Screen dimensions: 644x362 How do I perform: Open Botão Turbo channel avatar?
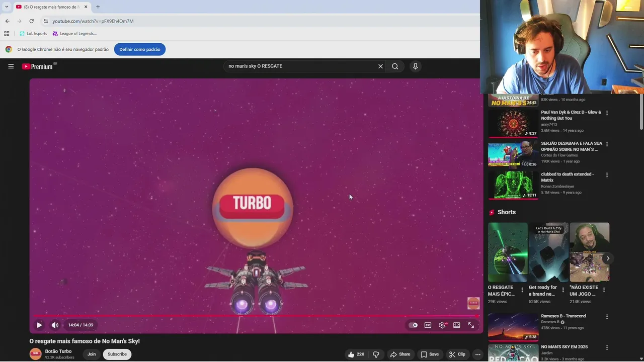[35, 354]
